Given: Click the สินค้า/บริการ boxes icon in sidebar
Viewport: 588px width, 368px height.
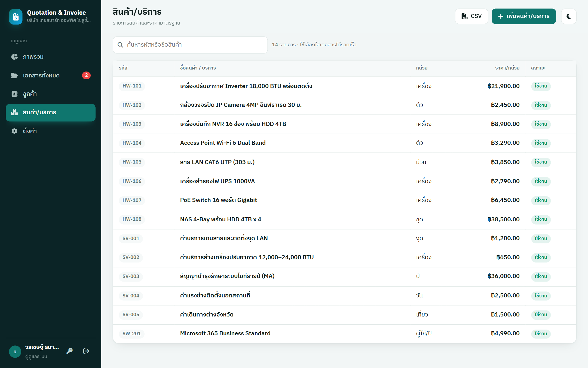Looking at the screenshot, I should 14,112.
